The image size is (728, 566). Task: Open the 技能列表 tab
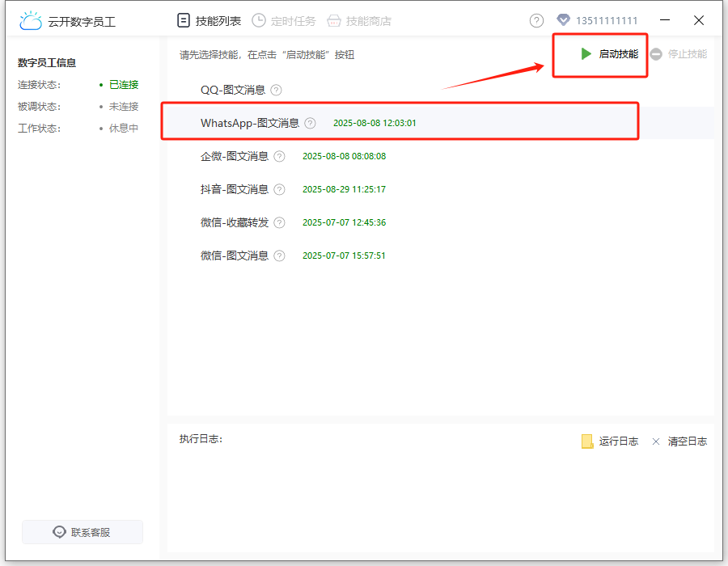pos(210,21)
